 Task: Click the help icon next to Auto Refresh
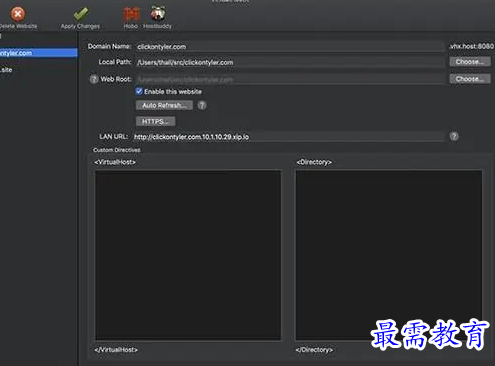coord(202,105)
